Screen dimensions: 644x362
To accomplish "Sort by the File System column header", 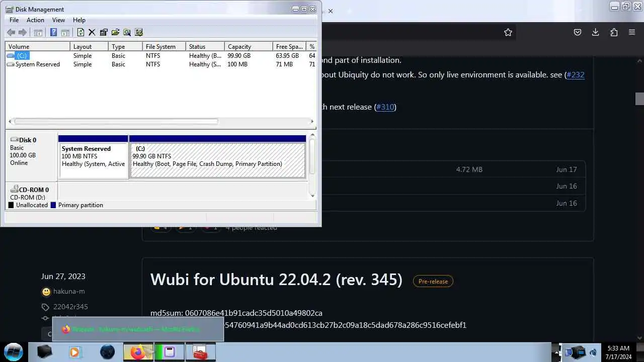I will (x=164, y=46).
